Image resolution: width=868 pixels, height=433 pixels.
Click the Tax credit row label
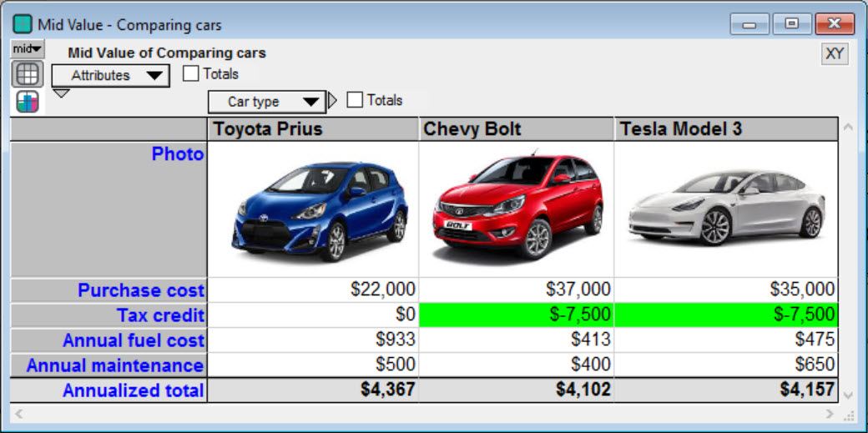point(108,315)
